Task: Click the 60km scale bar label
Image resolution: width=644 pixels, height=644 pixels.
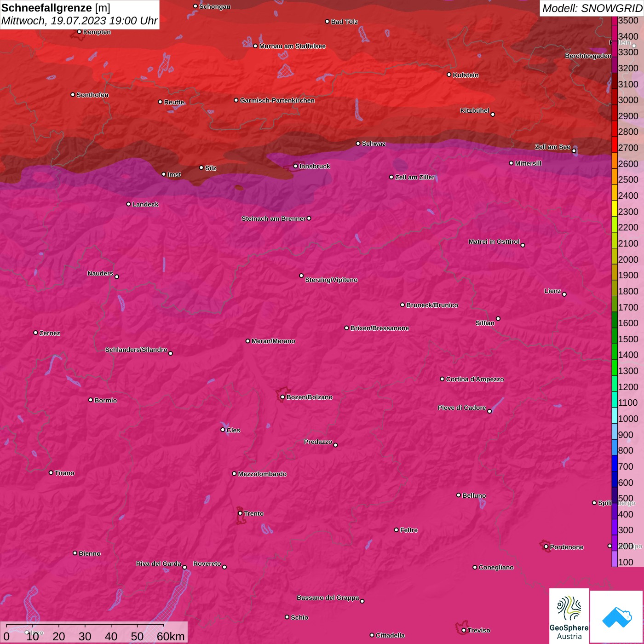Action: tap(171, 636)
